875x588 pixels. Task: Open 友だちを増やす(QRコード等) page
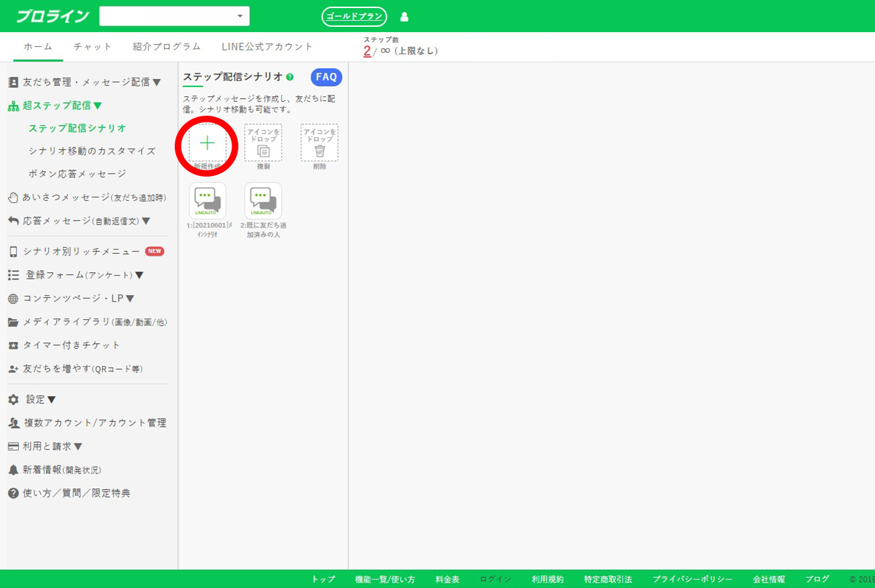(83, 369)
